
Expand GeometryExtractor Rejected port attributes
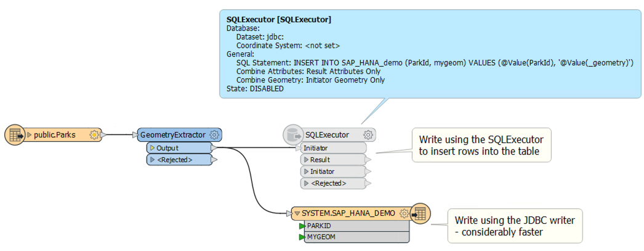(152, 160)
